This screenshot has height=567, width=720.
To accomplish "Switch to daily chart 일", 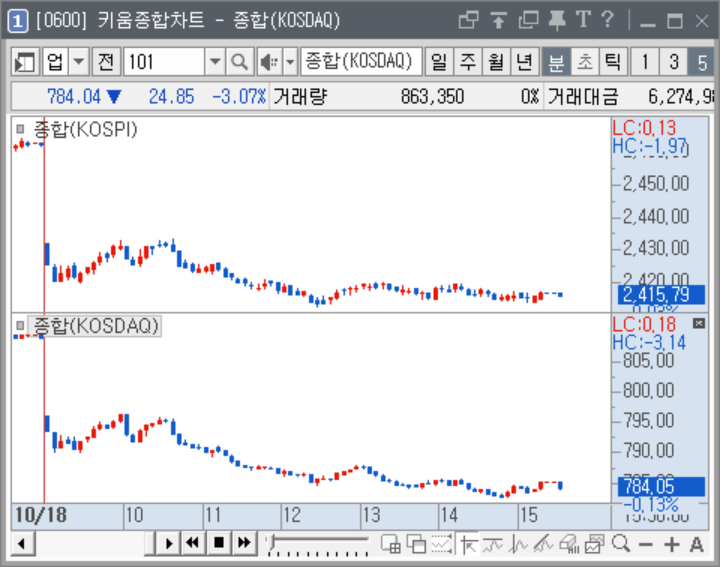I will (x=439, y=62).
